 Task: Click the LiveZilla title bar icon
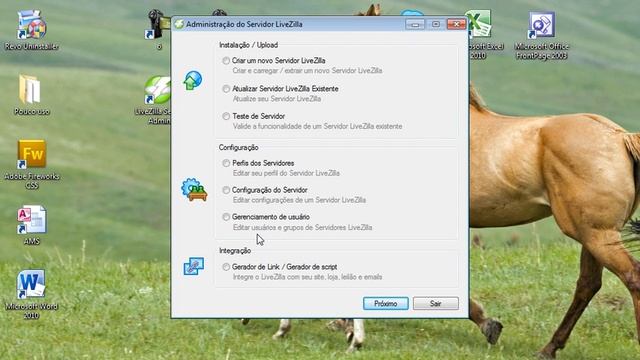click(179, 24)
